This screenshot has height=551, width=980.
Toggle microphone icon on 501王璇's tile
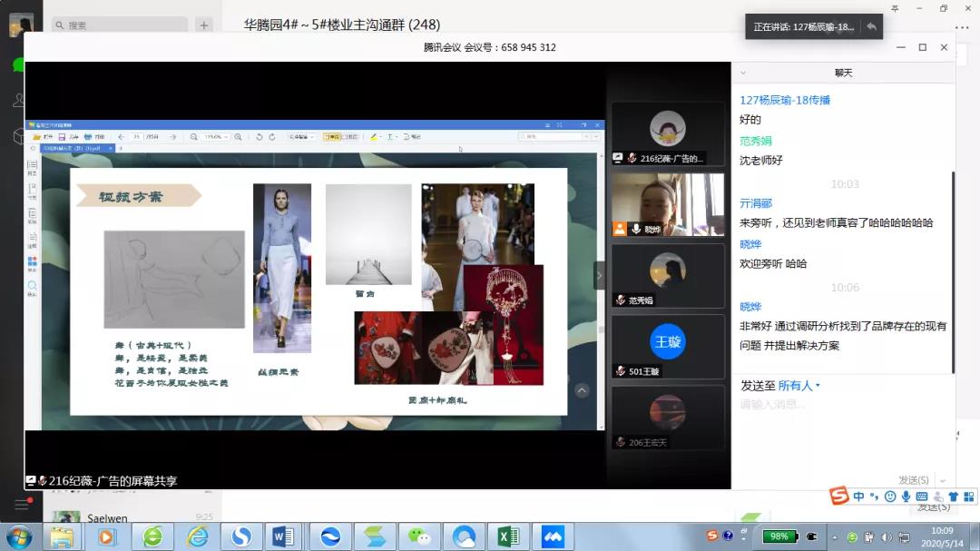click(621, 371)
